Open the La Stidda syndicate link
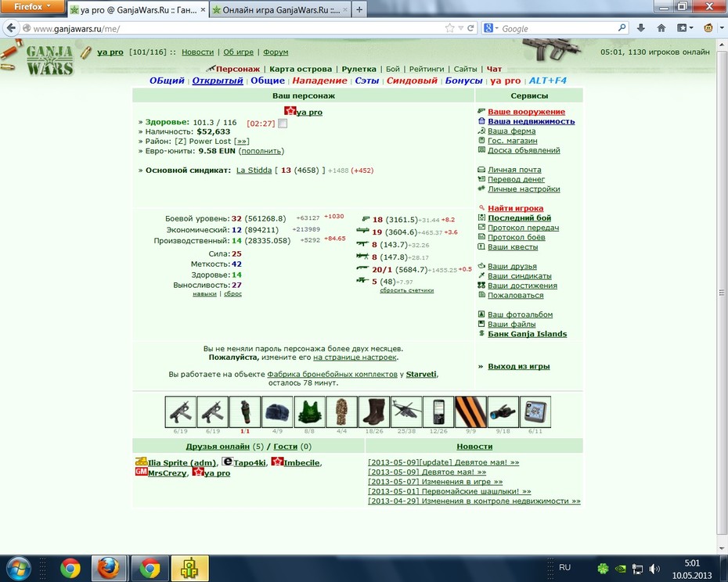 pyautogui.click(x=254, y=170)
